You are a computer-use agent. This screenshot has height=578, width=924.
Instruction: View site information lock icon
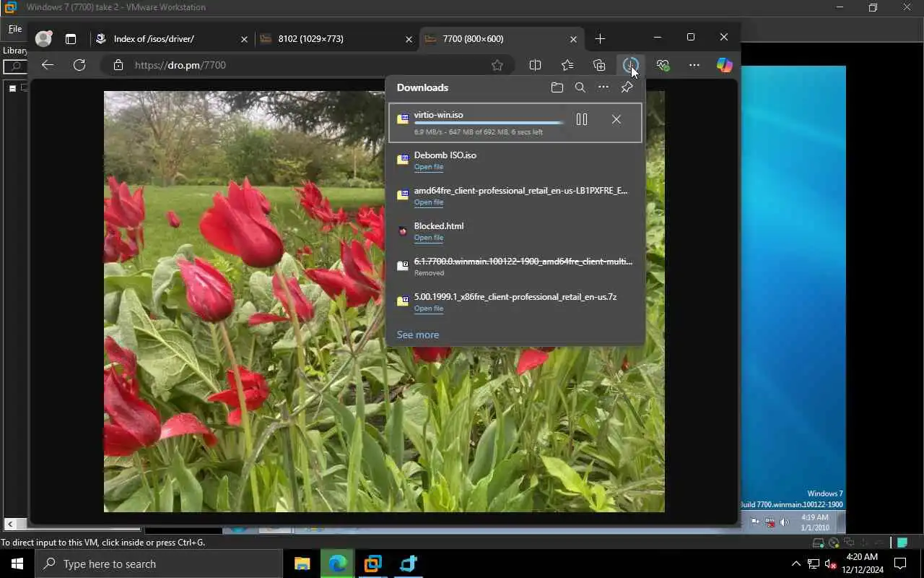click(118, 65)
